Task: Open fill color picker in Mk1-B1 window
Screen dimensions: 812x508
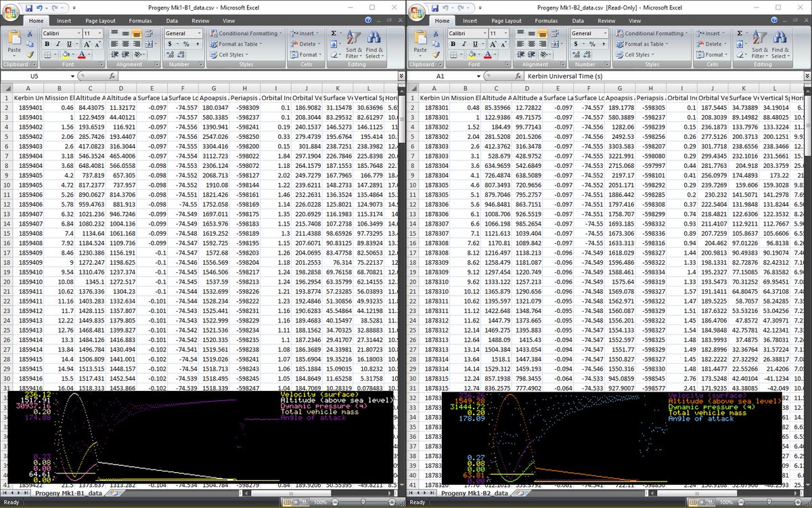Action: click(73, 54)
